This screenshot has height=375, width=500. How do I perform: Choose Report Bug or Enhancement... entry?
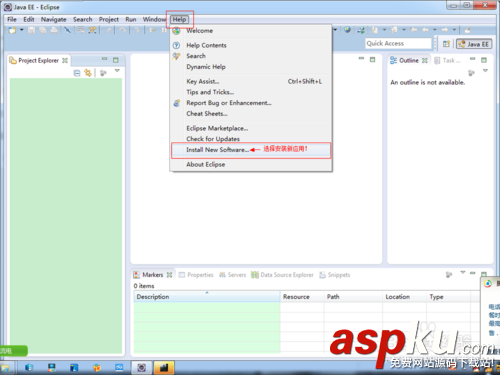click(251, 103)
